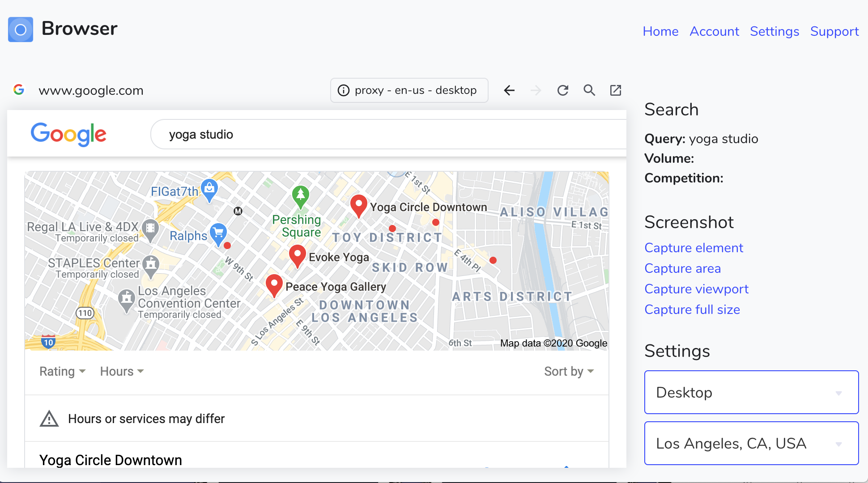Click the forward arrow icon
Viewport: 868px width, 483px height.
click(x=536, y=90)
